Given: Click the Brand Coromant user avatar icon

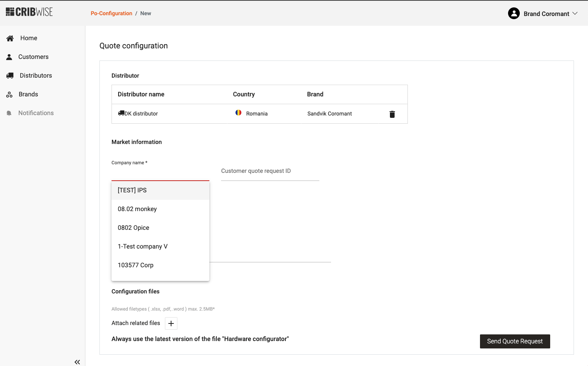Looking at the screenshot, I should point(514,14).
